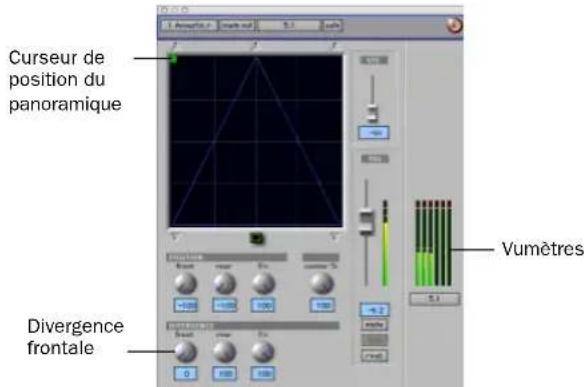This screenshot has height=387, width=584.
Task: Click the label above the main fader
Action: [375, 159]
